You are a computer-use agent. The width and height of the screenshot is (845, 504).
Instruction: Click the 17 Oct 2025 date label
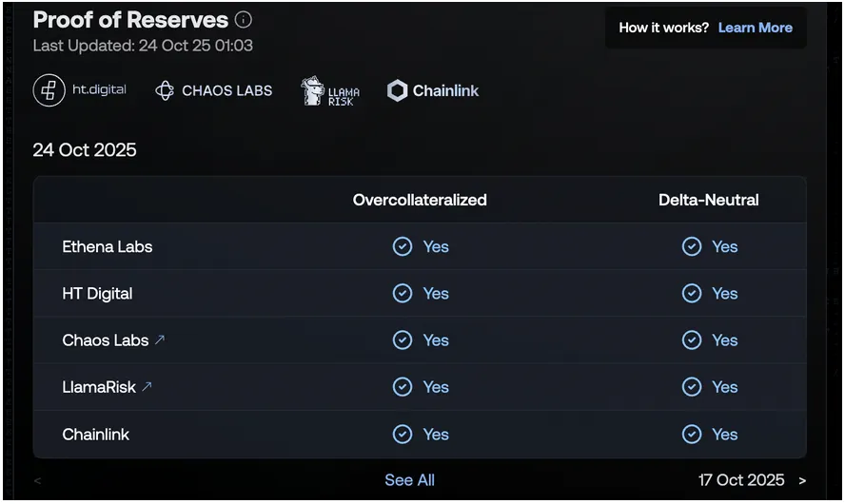pos(741,480)
